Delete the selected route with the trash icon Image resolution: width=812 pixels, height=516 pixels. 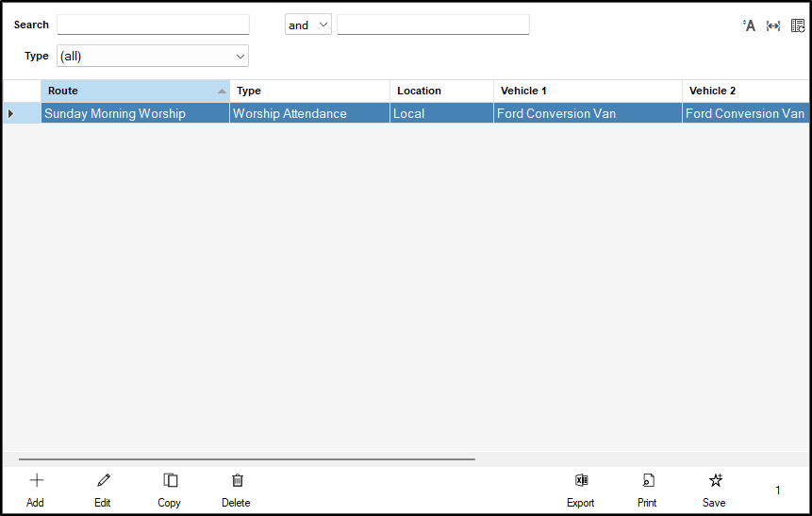click(x=237, y=488)
